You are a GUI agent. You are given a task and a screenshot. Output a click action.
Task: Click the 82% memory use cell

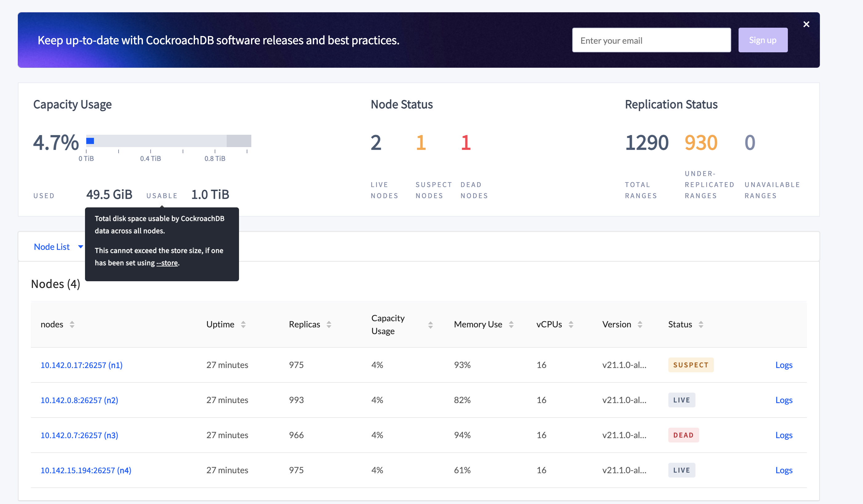pyautogui.click(x=462, y=400)
